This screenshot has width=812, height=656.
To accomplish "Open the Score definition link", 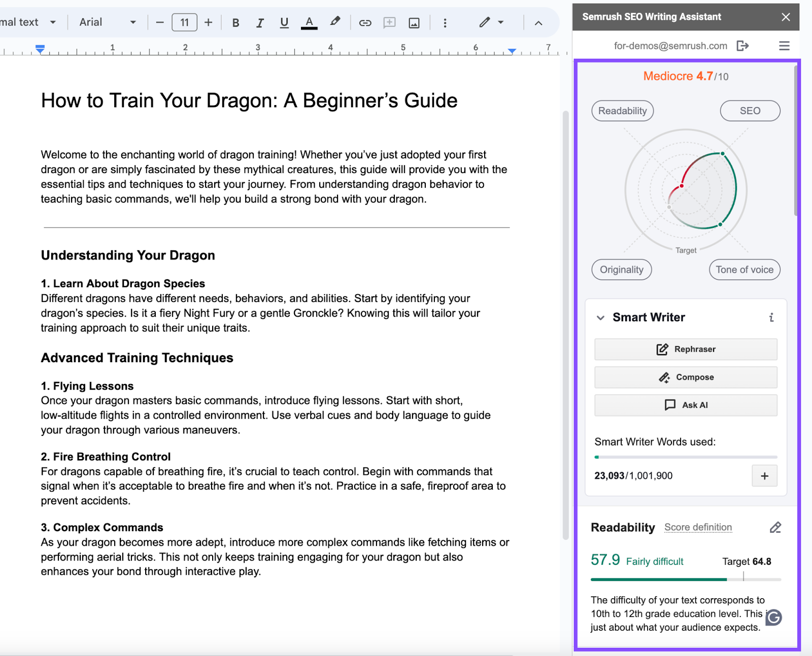I will click(698, 527).
